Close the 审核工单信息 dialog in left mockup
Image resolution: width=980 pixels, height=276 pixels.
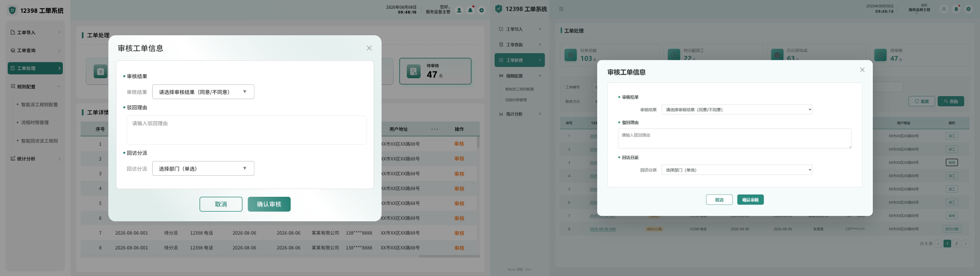pyautogui.click(x=369, y=48)
